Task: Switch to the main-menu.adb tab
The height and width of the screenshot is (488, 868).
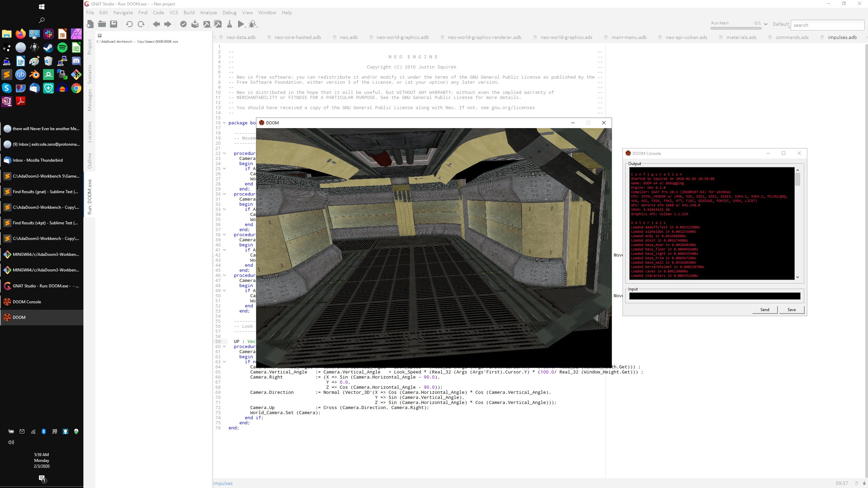Action: click(629, 37)
